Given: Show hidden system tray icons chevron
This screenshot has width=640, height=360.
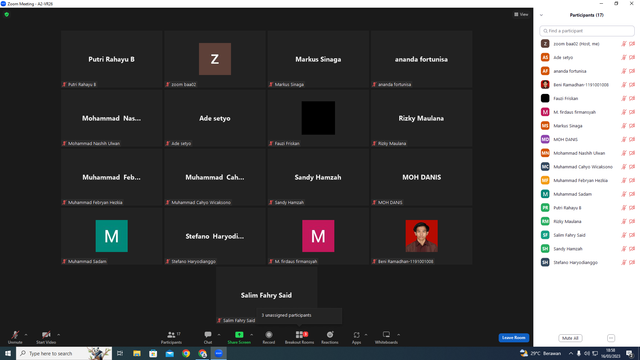Looking at the screenshot, I should click(x=571, y=353).
